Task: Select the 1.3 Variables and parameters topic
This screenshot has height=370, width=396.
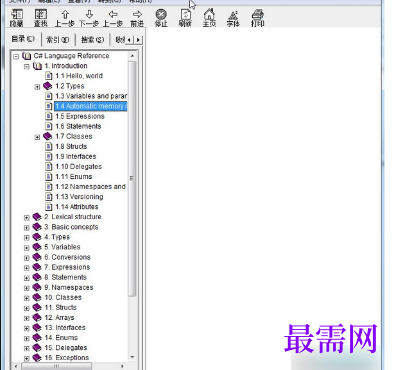Action: coord(91,96)
